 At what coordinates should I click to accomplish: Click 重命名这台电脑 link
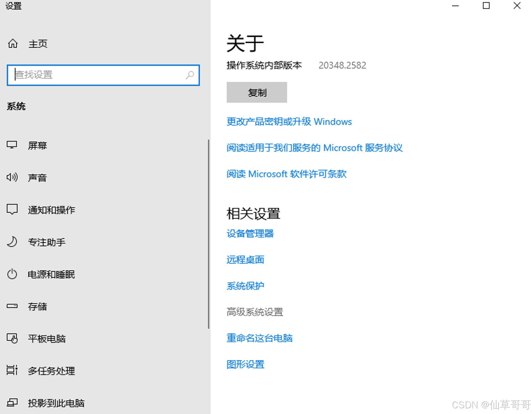click(260, 338)
